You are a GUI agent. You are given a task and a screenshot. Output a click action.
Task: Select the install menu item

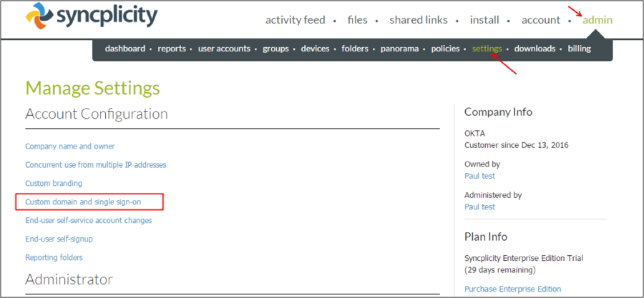click(x=484, y=20)
